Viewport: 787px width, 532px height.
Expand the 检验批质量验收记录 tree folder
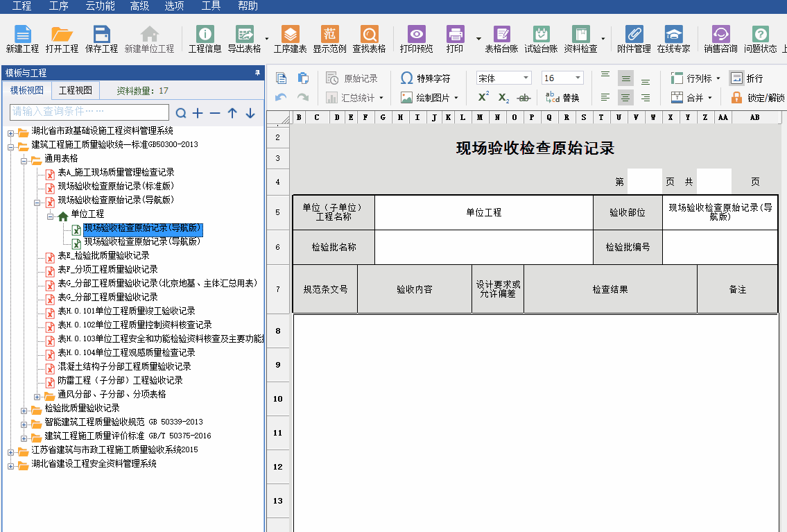pos(24,409)
